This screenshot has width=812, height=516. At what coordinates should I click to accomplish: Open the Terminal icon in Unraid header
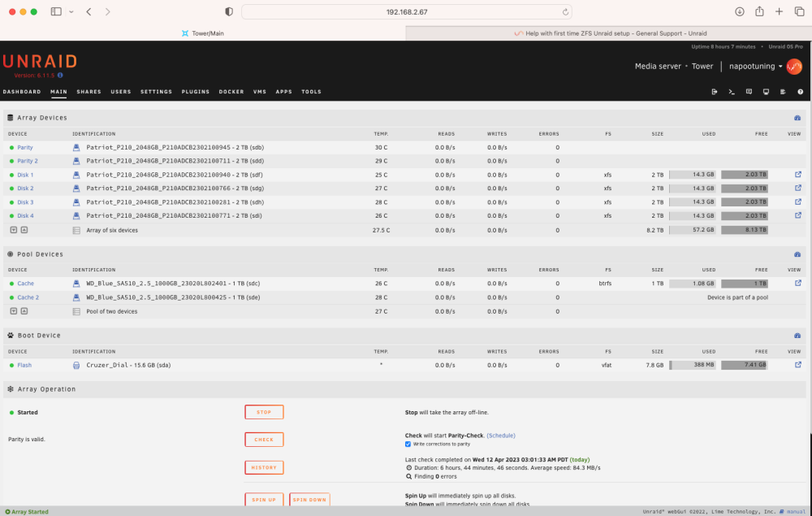click(x=732, y=92)
